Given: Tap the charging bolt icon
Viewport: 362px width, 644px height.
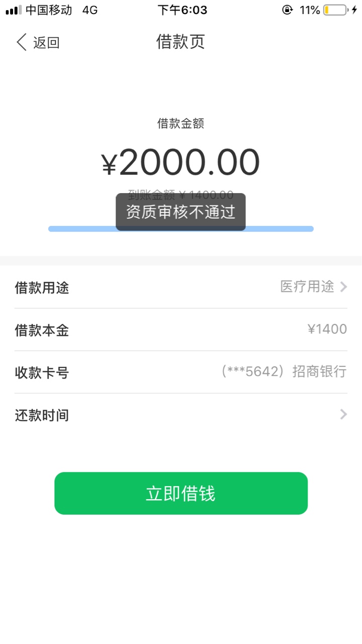Looking at the screenshot, I should (x=354, y=10).
